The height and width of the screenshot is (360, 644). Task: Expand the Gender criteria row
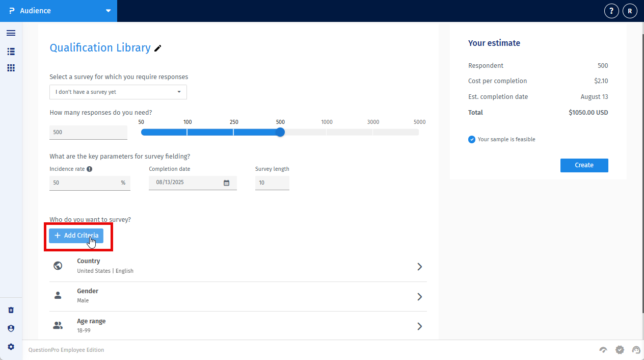tap(419, 296)
